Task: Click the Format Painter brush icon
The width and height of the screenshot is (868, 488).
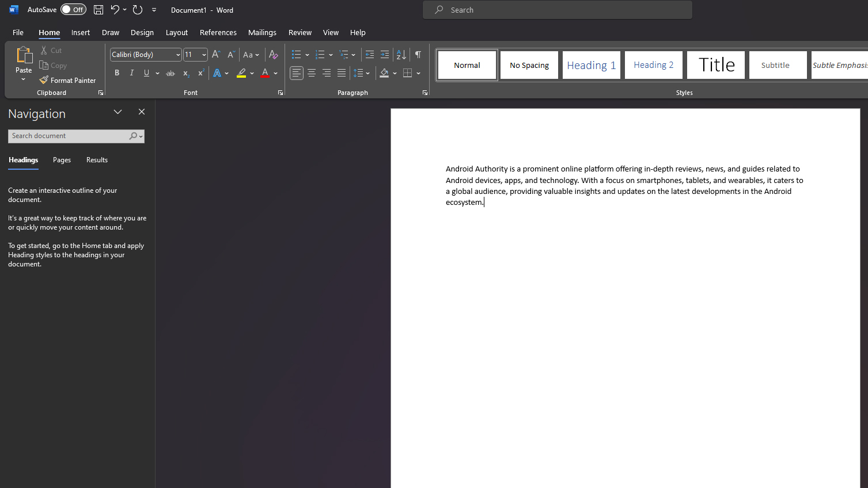Action: (44, 80)
